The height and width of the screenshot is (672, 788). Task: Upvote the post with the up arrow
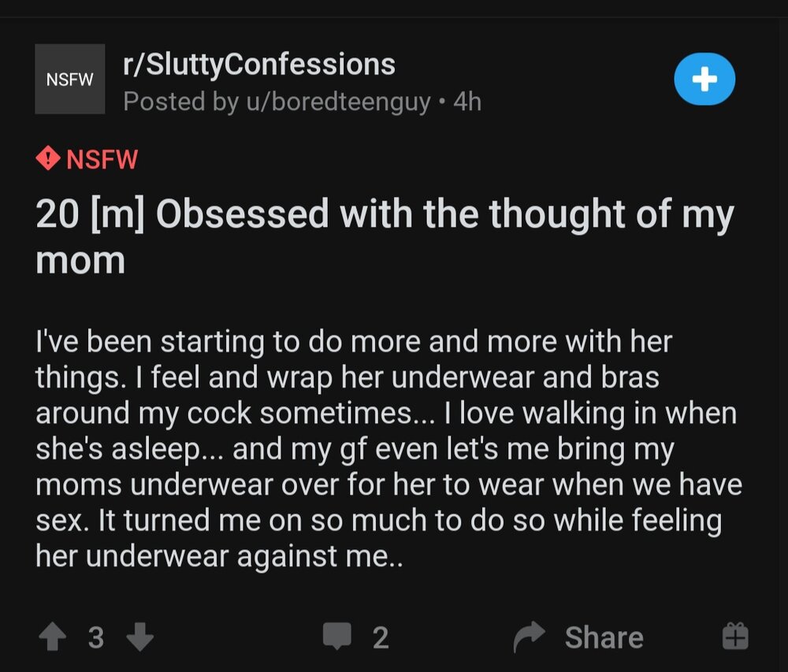click(53, 637)
